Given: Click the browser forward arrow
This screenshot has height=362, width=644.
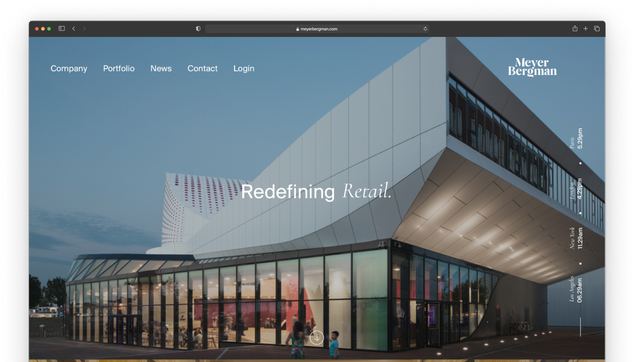Looking at the screenshot, I should [x=84, y=29].
